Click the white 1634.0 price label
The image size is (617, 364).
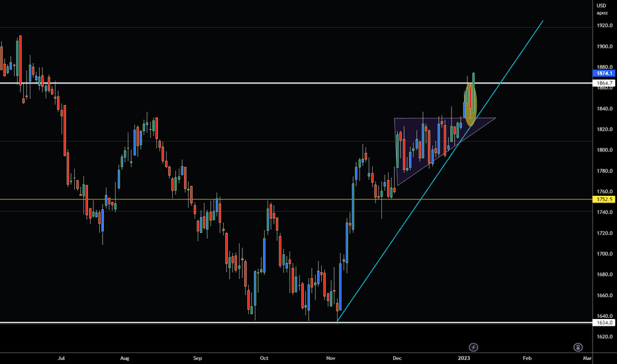tap(604, 323)
